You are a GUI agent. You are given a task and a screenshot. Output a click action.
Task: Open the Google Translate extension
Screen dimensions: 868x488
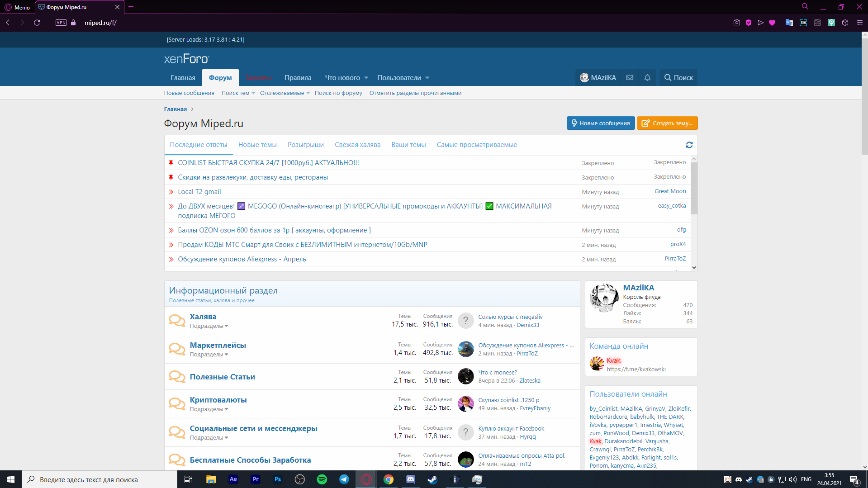pyautogui.click(x=789, y=23)
